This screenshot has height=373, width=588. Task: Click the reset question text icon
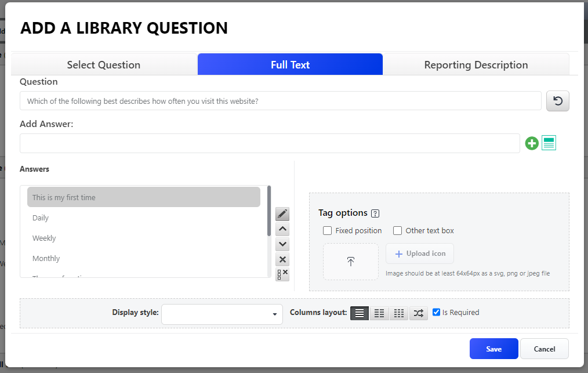coord(557,101)
